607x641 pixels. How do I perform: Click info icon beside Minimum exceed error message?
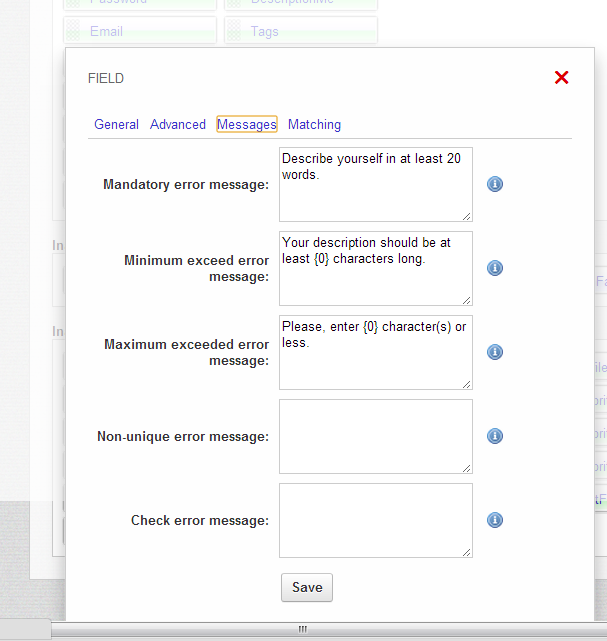pos(494,268)
